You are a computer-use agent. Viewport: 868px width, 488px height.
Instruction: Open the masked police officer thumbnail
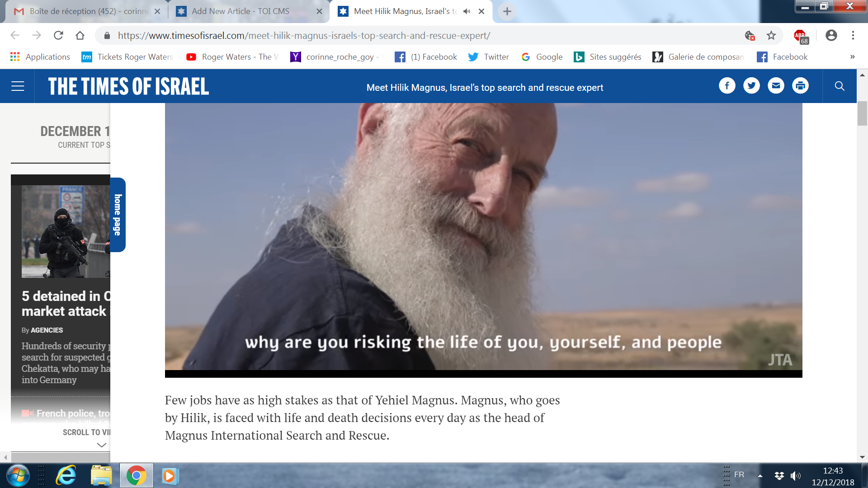66,231
